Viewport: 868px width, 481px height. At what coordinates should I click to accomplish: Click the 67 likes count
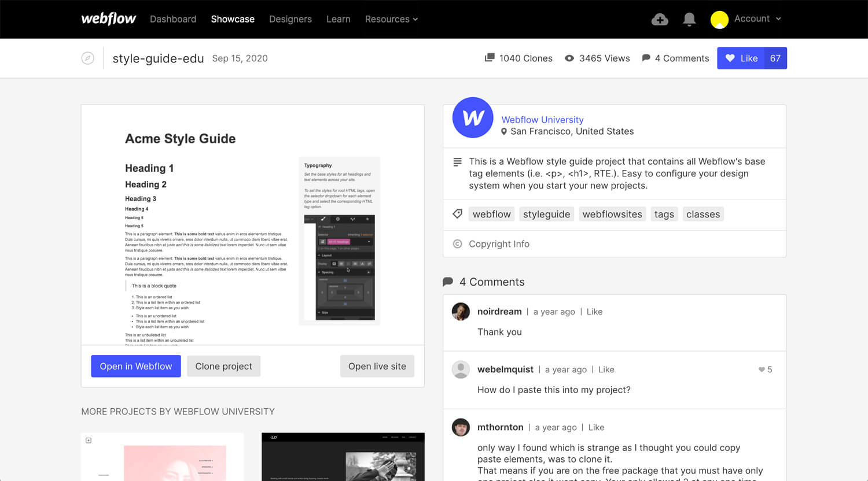pos(775,58)
